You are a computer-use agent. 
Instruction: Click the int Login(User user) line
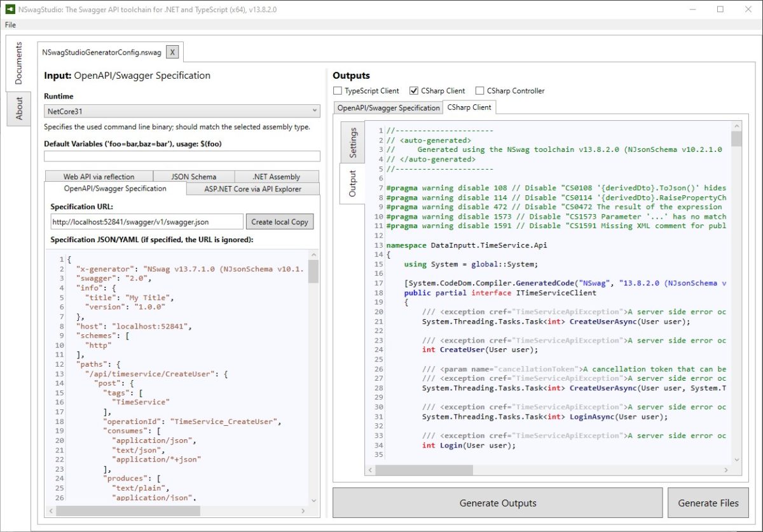[x=469, y=445]
